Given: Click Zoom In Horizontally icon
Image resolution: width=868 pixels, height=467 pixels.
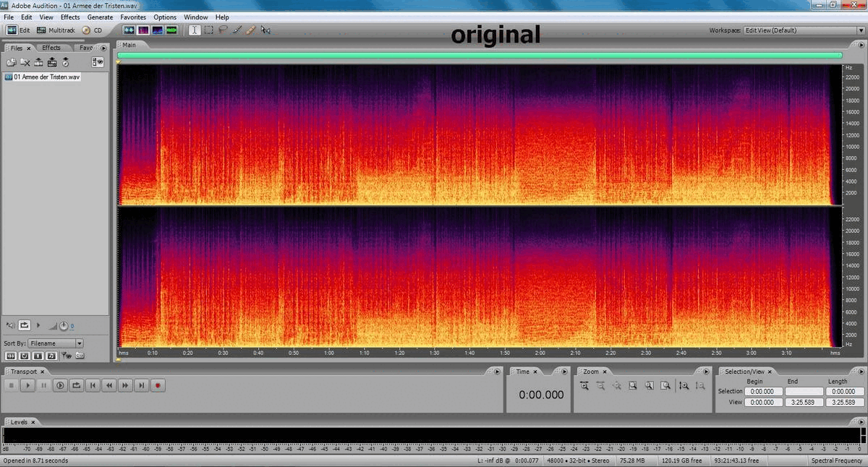Looking at the screenshot, I should 584,386.
